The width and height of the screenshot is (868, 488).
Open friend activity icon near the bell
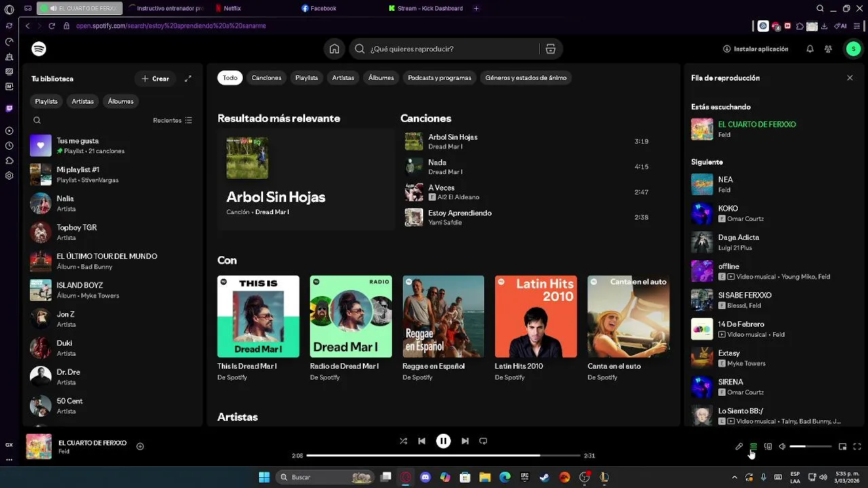[828, 49]
